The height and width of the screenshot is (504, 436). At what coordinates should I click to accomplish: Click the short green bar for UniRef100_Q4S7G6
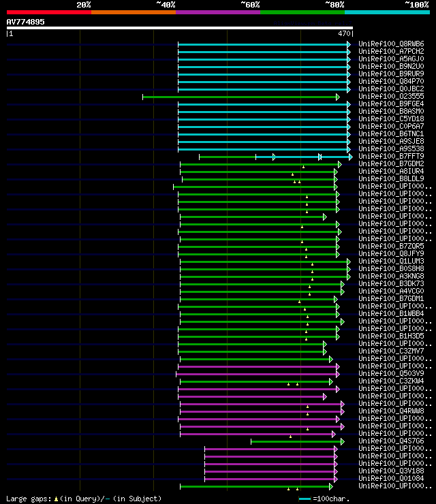[x=298, y=441]
